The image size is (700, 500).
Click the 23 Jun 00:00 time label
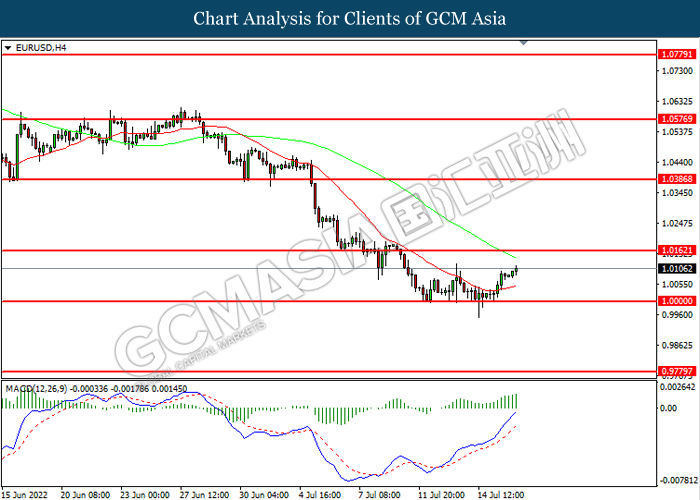(x=145, y=494)
